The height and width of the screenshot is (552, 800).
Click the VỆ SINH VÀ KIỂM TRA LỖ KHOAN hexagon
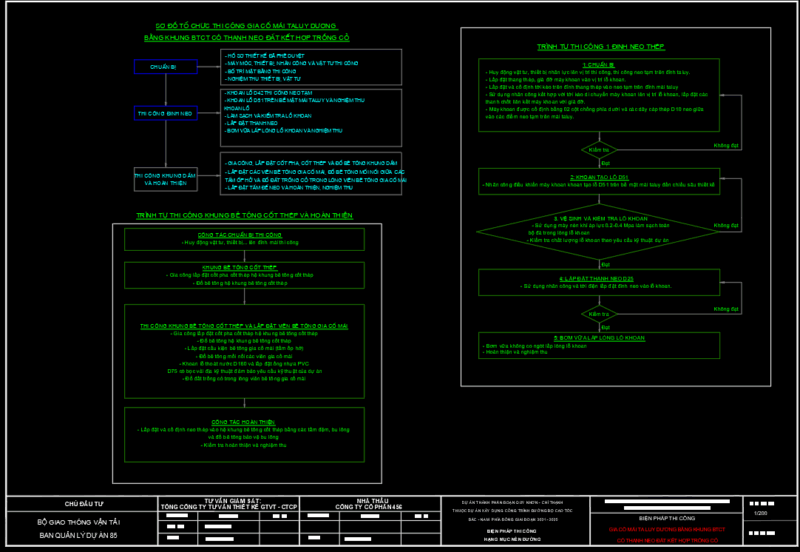(x=600, y=229)
